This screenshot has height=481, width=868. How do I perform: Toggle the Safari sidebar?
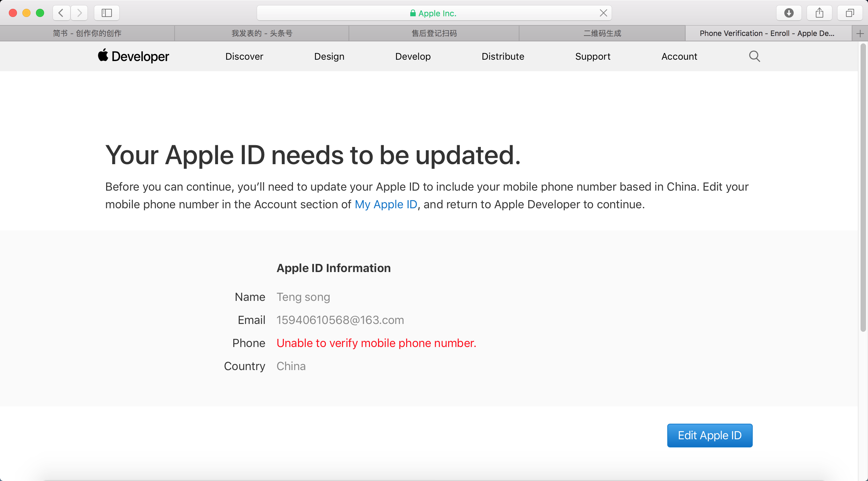pos(107,13)
